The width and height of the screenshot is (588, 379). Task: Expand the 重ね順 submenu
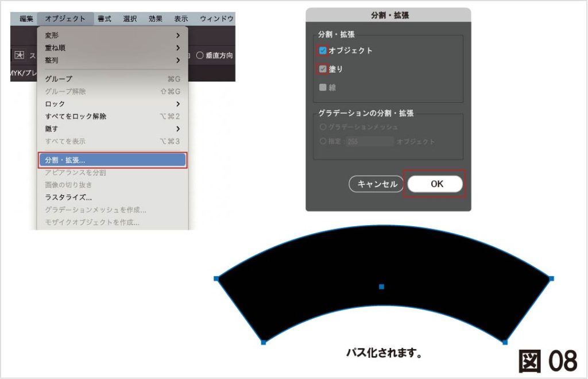pyautogui.click(x=112, y=48)
